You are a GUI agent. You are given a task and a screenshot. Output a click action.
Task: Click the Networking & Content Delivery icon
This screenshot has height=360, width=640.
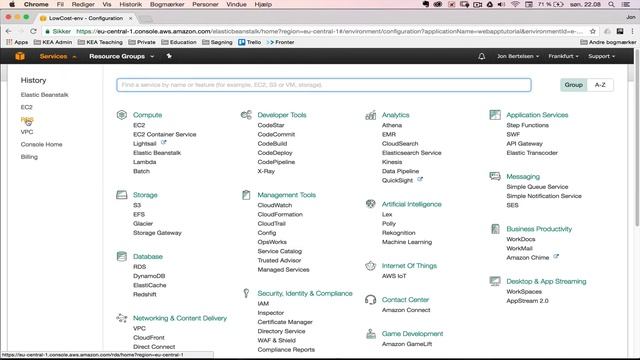tap(122, 318)
